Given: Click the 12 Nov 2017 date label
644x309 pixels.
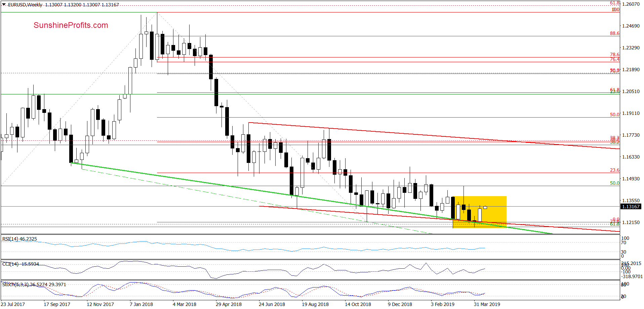Looking at the screenshot, I should (100, 304).
